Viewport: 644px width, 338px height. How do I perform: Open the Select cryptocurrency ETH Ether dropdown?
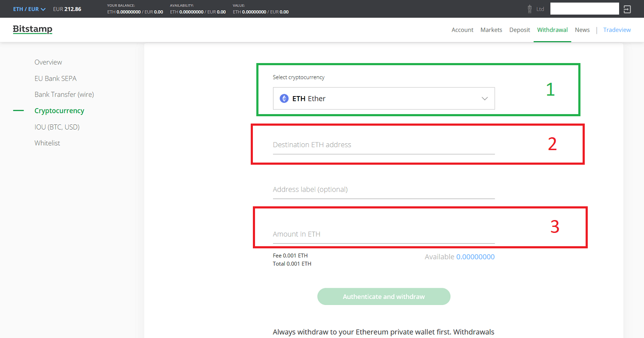(x=384, y=99)
